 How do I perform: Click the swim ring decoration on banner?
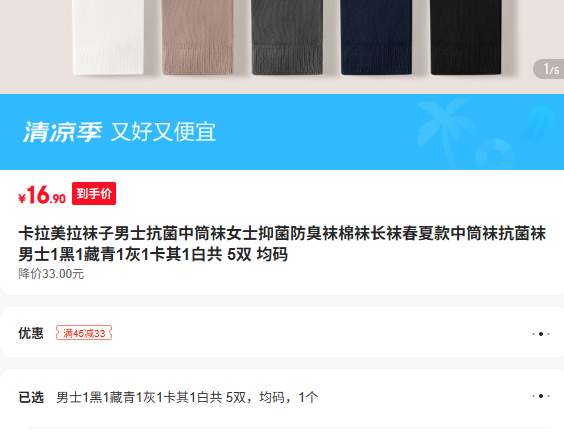(495, 154)
